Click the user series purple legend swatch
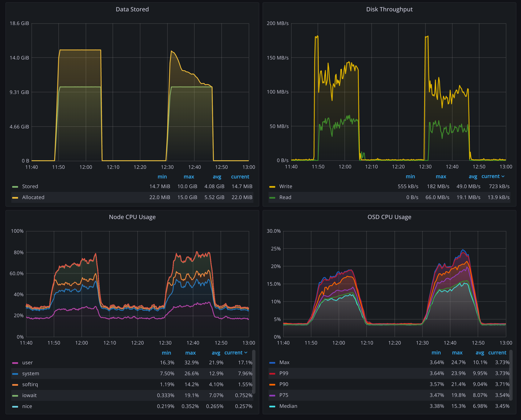 tap(15, 363)
